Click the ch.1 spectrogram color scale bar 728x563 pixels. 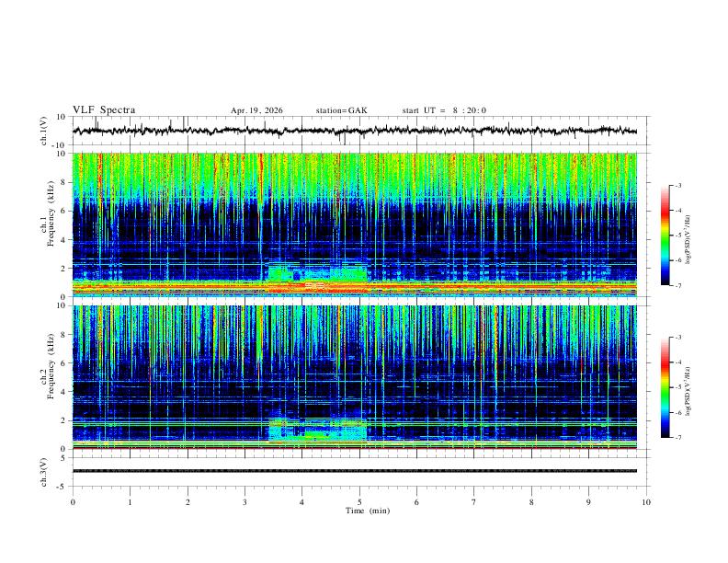pyautogui.click(x=665, y=236)
